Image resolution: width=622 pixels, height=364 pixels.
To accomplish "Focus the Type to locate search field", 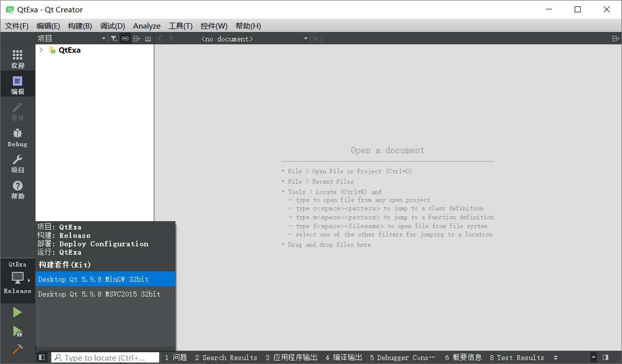I will [x=105, y=358].
